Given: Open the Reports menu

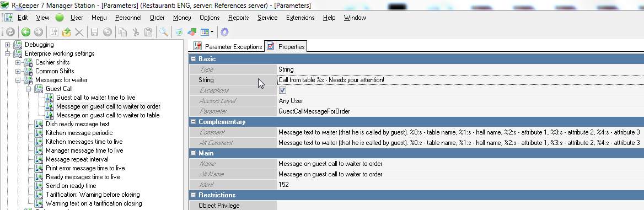Looking at the screenshot, I should tap(239, 18).
